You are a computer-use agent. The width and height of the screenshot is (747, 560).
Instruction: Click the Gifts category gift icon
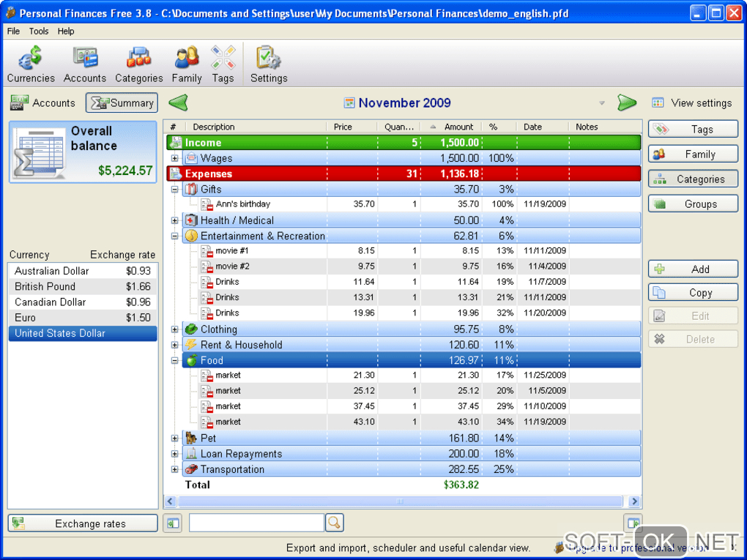click(191, 189)
